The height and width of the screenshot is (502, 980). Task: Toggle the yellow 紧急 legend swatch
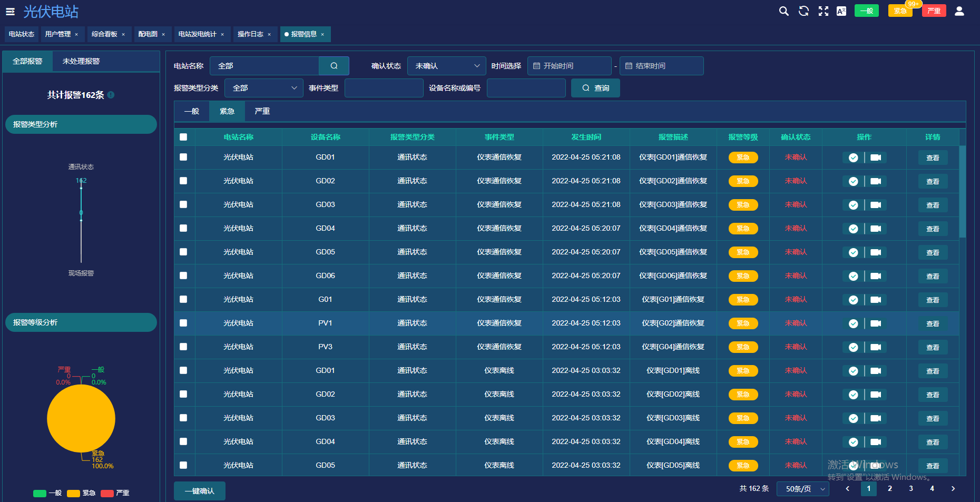point(73,494)
